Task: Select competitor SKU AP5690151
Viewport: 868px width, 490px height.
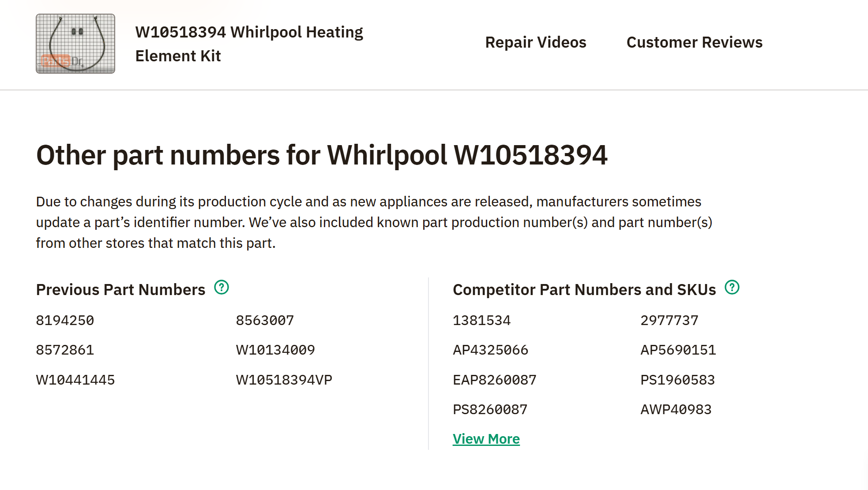Action: click(x=678, y=350)
